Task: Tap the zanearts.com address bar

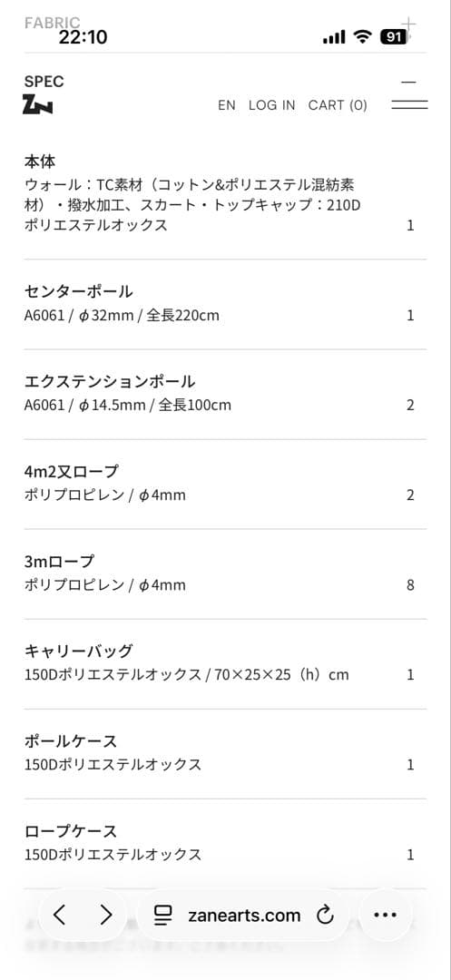Action: 243,915
